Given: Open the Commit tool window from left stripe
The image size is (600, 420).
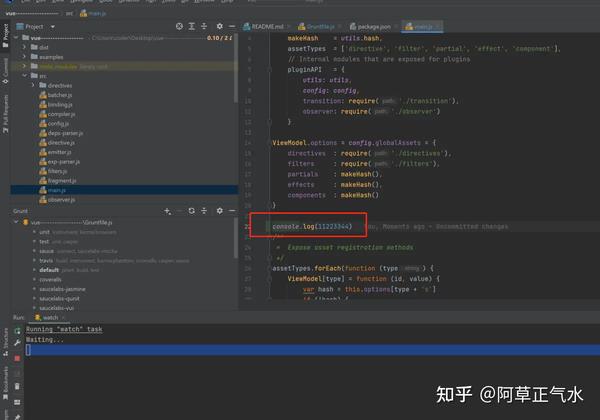Looking at the screenshot, I should (5, 72).
